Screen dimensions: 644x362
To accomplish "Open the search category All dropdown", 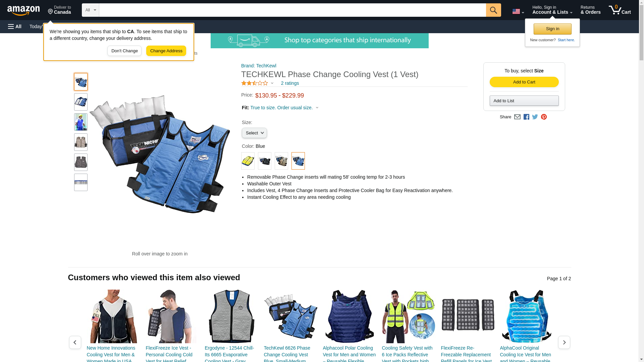I will tap(91, 10).
